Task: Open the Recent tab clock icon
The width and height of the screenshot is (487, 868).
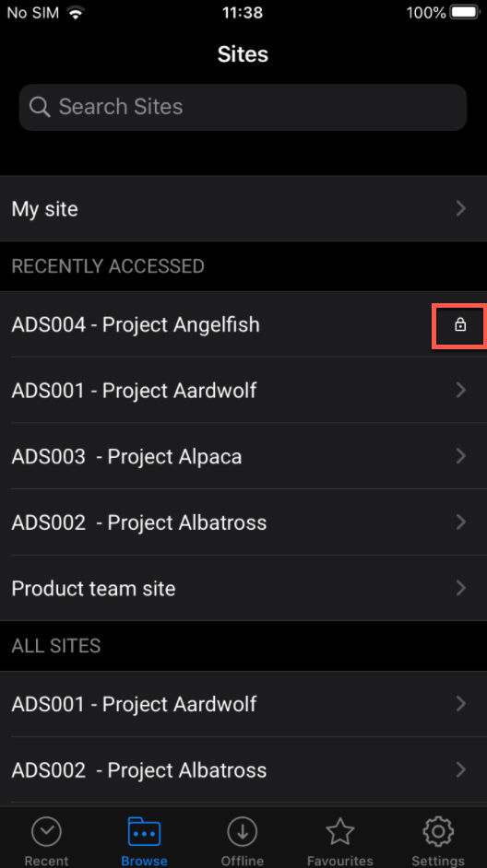Action: tap(46, 831)
